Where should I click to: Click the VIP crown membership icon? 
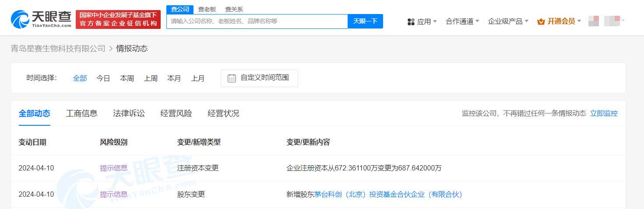tap(541, 21)
